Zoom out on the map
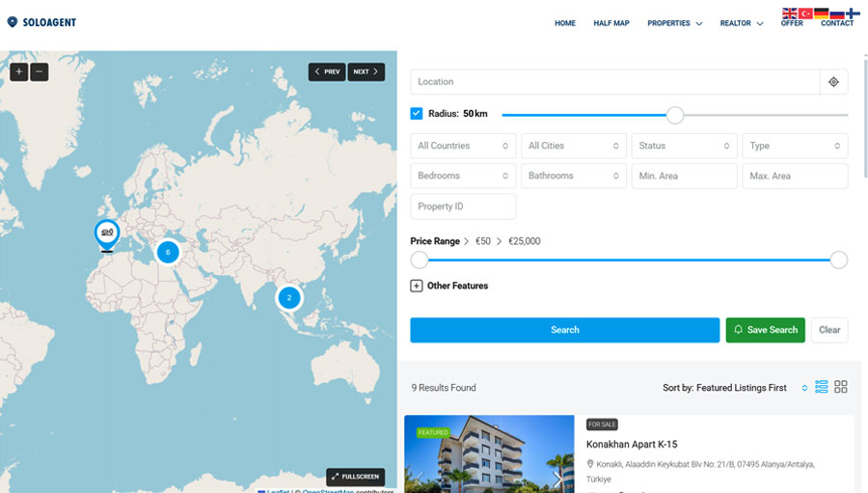The height and width of the screenshot is (493, 868). coord(40,71)
